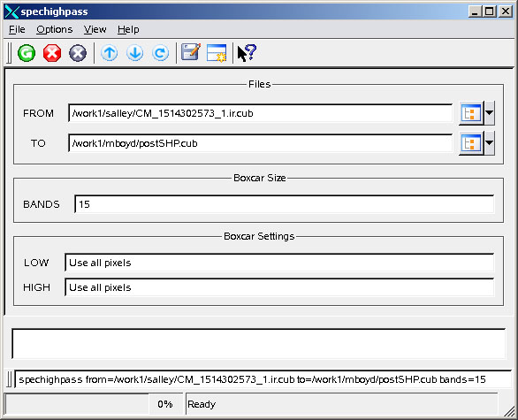Viewport: 518px width, 420px height.
Task: Click the Save log notepad icon
Action: click(x=191, y=52)
